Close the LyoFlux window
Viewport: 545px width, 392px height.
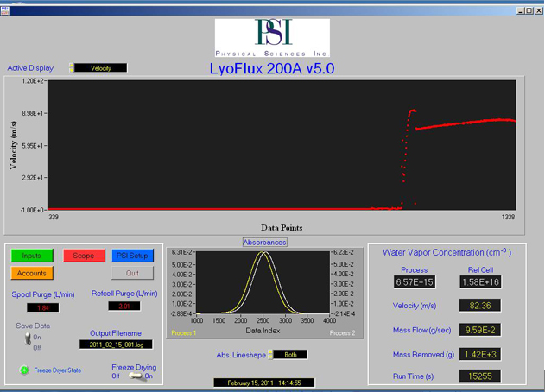click(x=538, y=10)
